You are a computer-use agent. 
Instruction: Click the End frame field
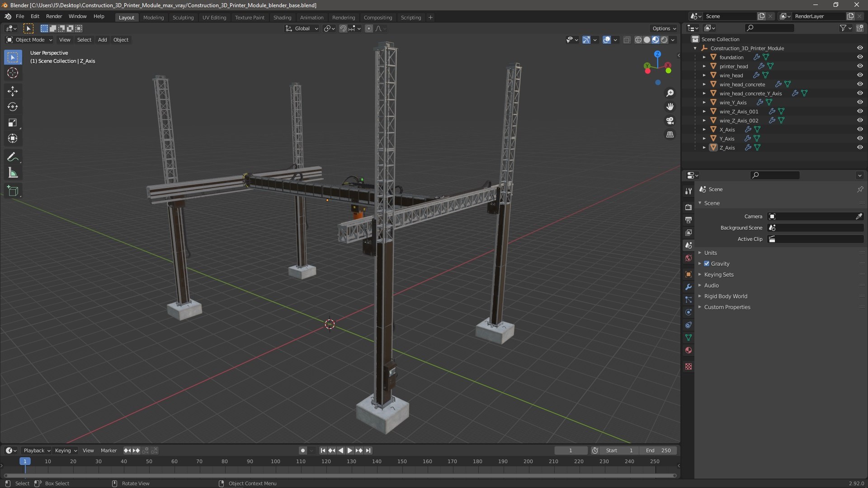click(658, 450)
